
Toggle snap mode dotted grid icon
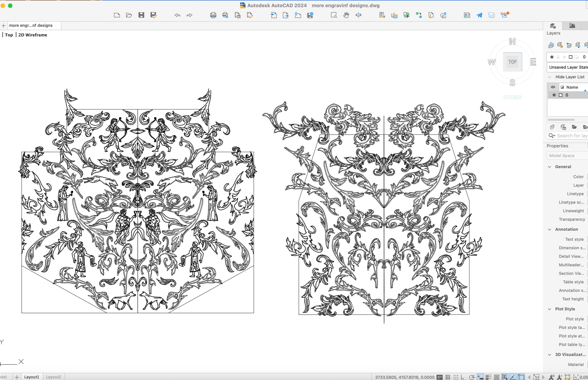456,377
